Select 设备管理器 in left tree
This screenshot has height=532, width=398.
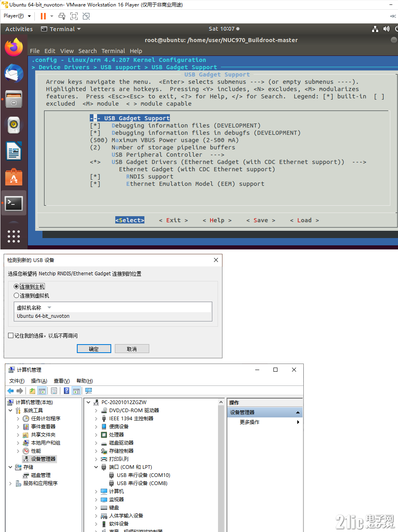click(43, 459)
